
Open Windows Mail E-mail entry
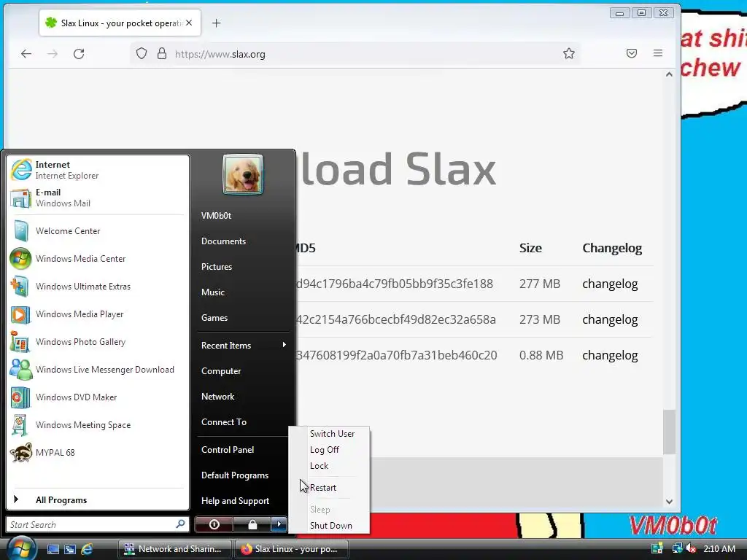(x=98, y=198)
